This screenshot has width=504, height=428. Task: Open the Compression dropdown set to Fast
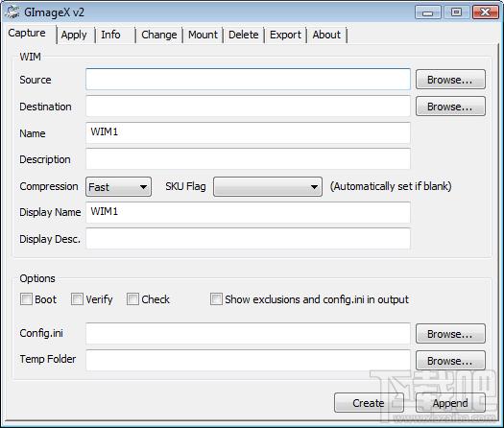click(x=119, y=187)
